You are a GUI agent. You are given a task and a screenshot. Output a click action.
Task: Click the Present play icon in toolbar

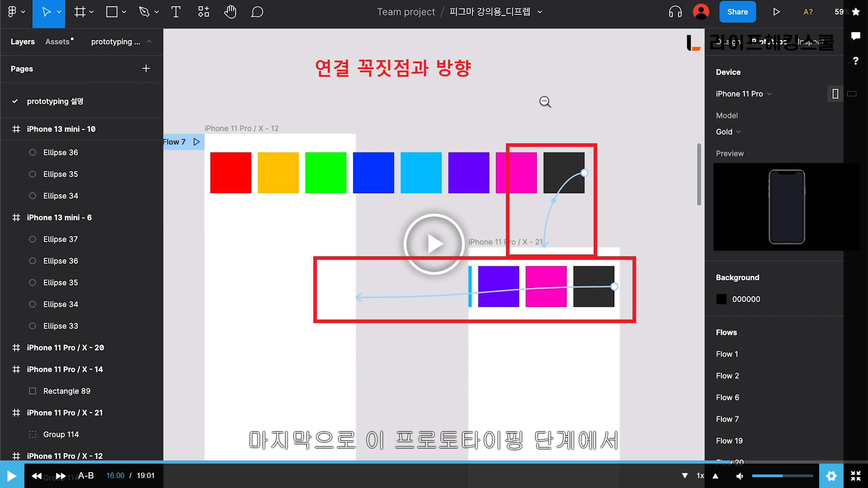pos(776,12)
